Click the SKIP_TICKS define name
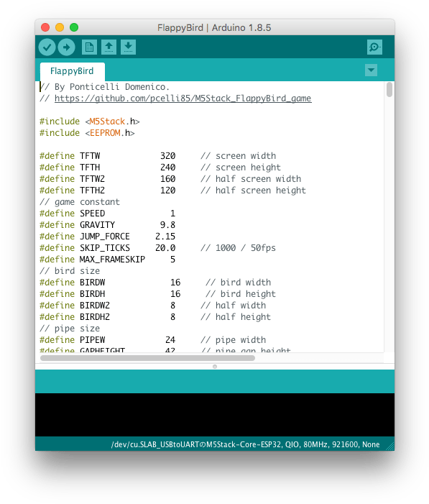 click(105, 248)
